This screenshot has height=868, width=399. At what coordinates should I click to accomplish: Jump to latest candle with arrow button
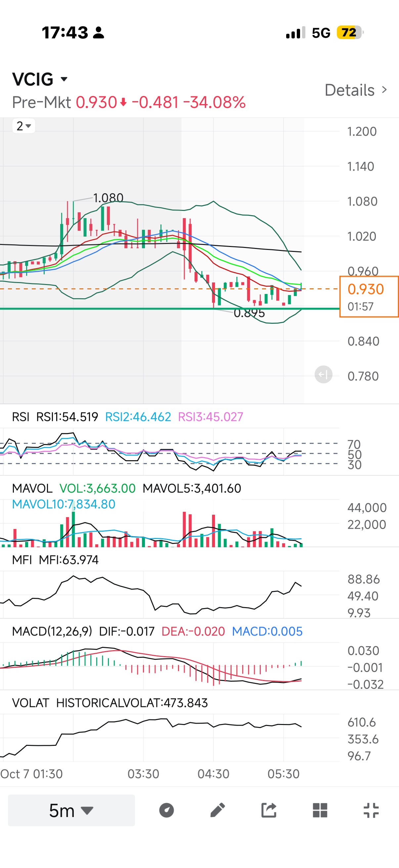pyautogui.click(x=323, y=374)
